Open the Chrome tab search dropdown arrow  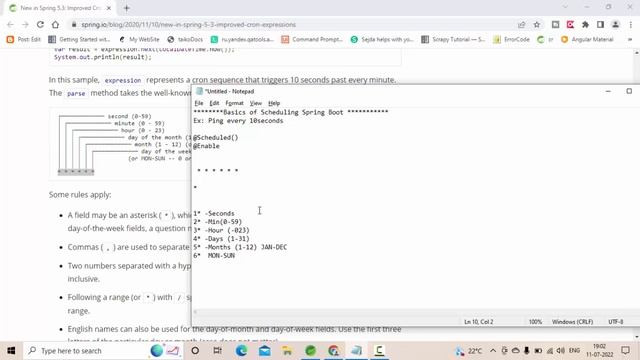point(565,7)
